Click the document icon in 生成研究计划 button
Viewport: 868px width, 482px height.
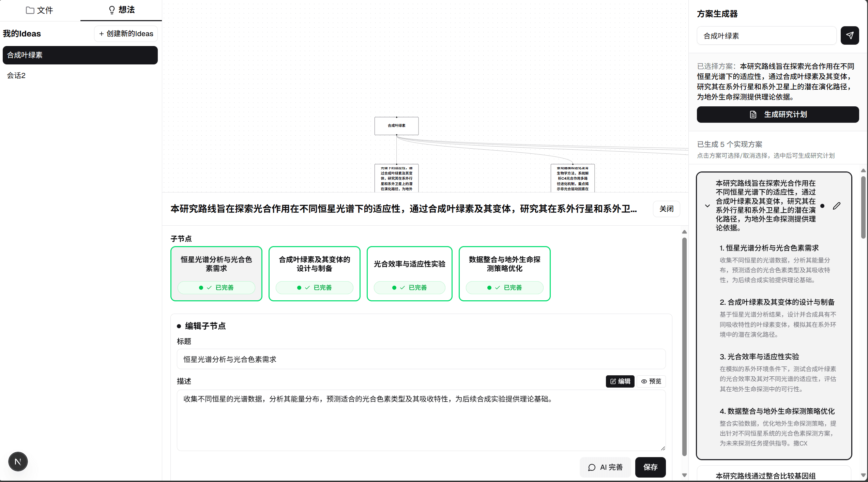[753, 115]
